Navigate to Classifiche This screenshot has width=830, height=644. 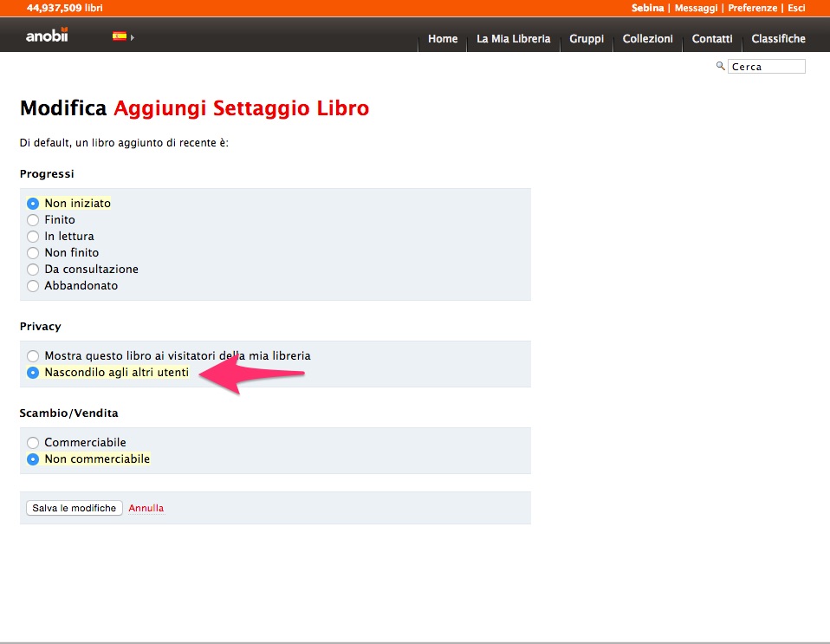tap(778, 39)
